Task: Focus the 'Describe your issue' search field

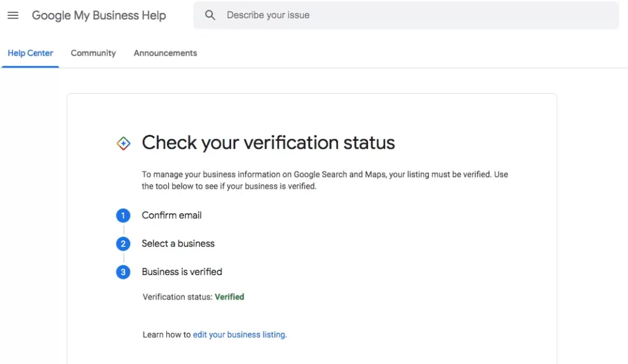Action: coord(406,15)
